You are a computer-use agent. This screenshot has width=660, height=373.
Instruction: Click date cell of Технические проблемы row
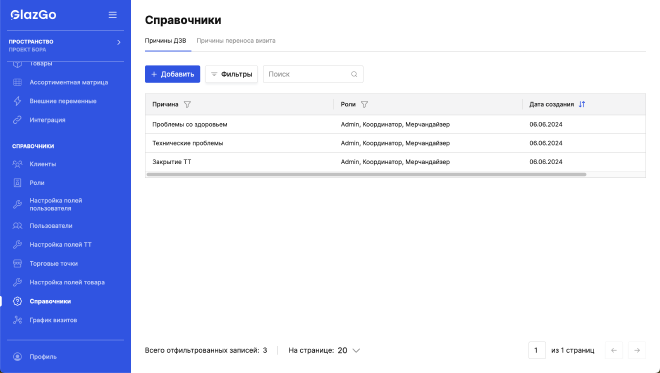coord(546,143)
